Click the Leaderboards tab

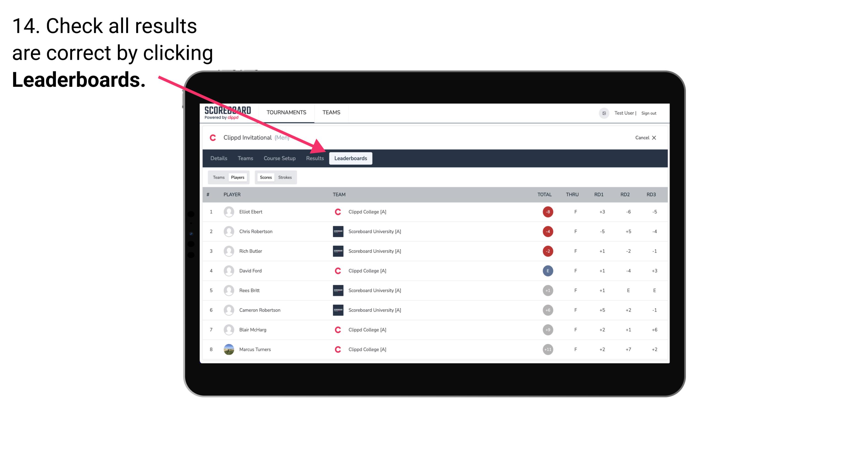click(351, 159)
